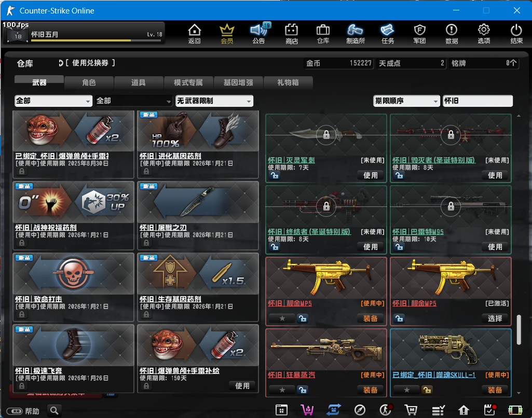Image resolution: width=532 pixels, height=418 pixels.
Task: Switch to the 道具 tab
Action: click(139, 82)
